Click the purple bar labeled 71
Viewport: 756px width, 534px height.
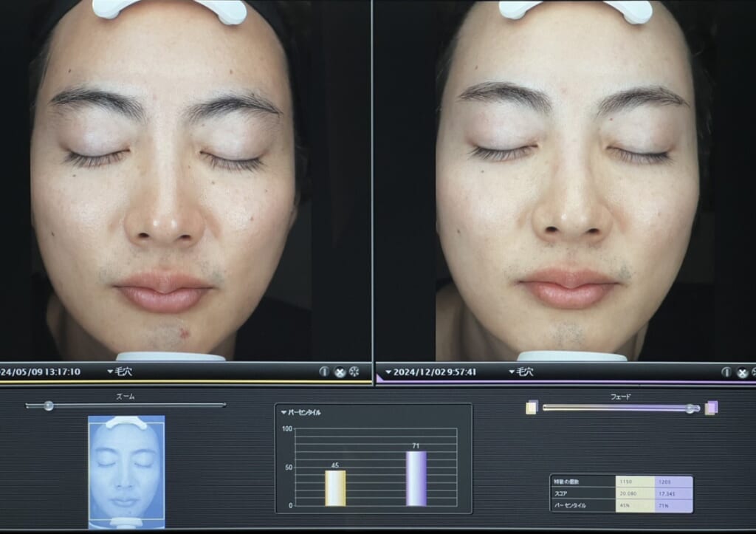[x=416, y=479]
